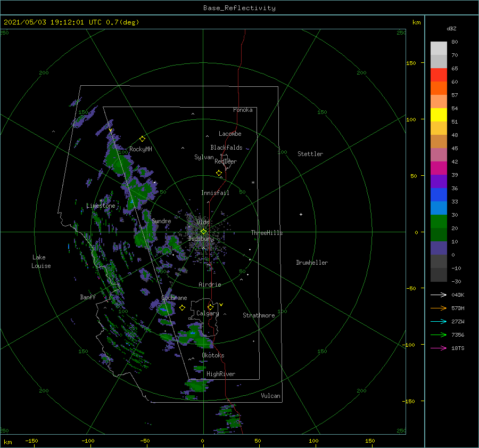Click the -30 value on dBZ scale
This screenshot has width=479, height=448.
457,281
